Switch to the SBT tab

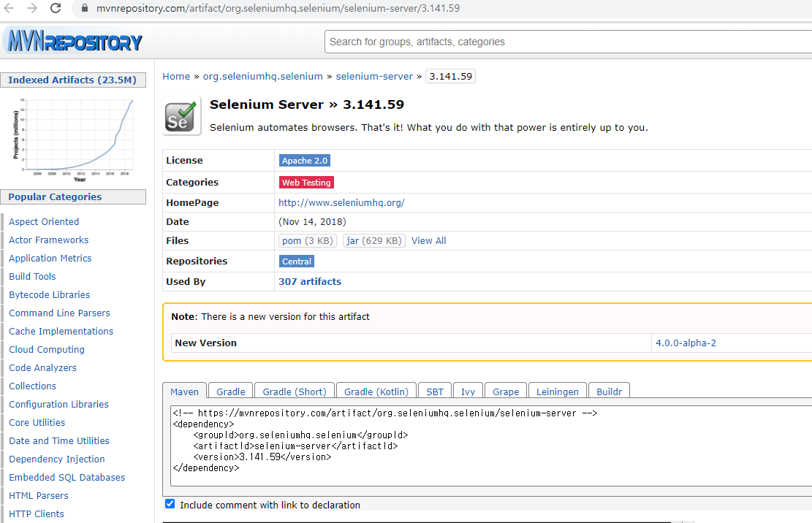(x=435, y=392)
